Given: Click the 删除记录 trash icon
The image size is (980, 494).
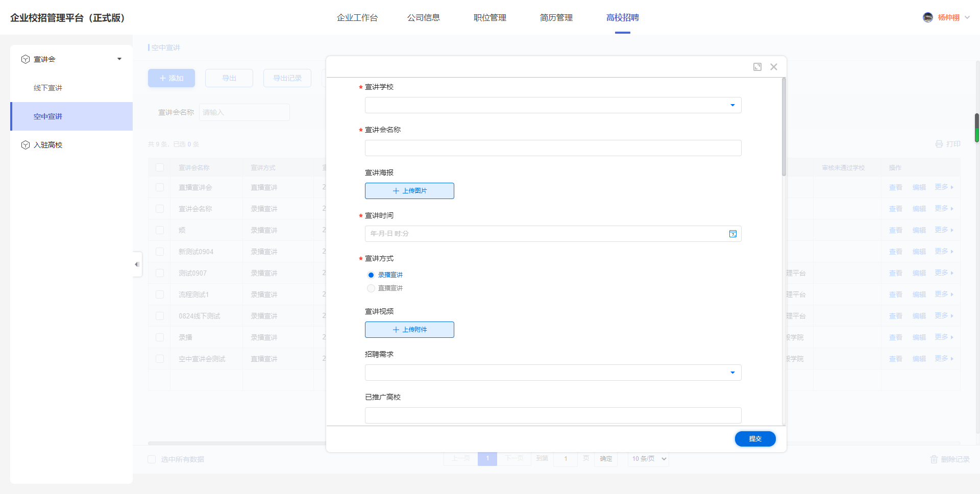Looking at the screenshot, I should [x=934, y=459].
